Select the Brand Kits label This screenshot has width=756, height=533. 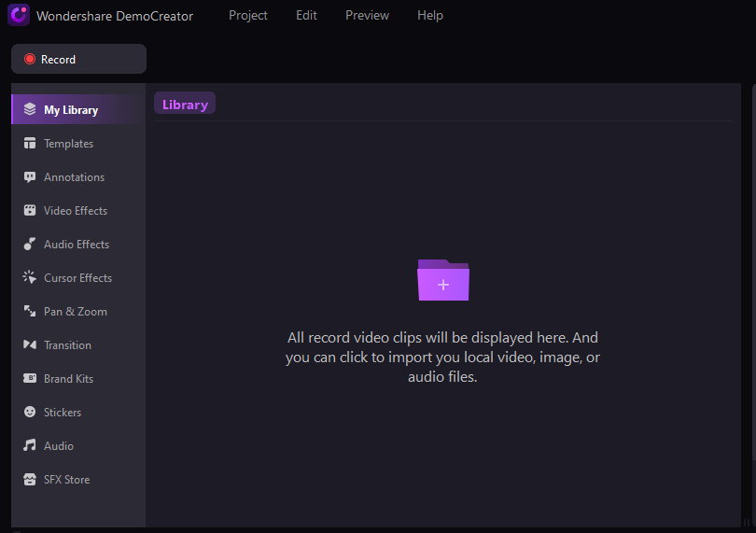click(x=68, y=379)
